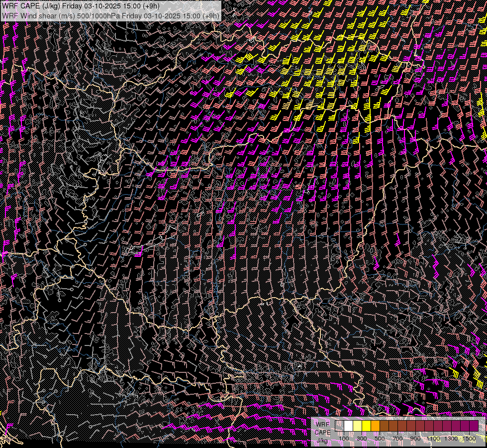Click the 'CAPE' text in the legend box
Viewport: 487px width, 448px height.
click(322, 433)
